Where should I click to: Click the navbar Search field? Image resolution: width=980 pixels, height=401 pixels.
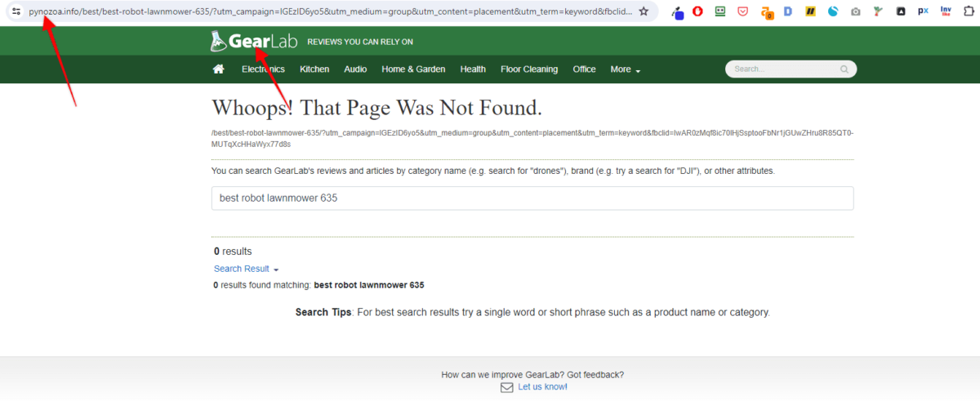click(791, 69)
